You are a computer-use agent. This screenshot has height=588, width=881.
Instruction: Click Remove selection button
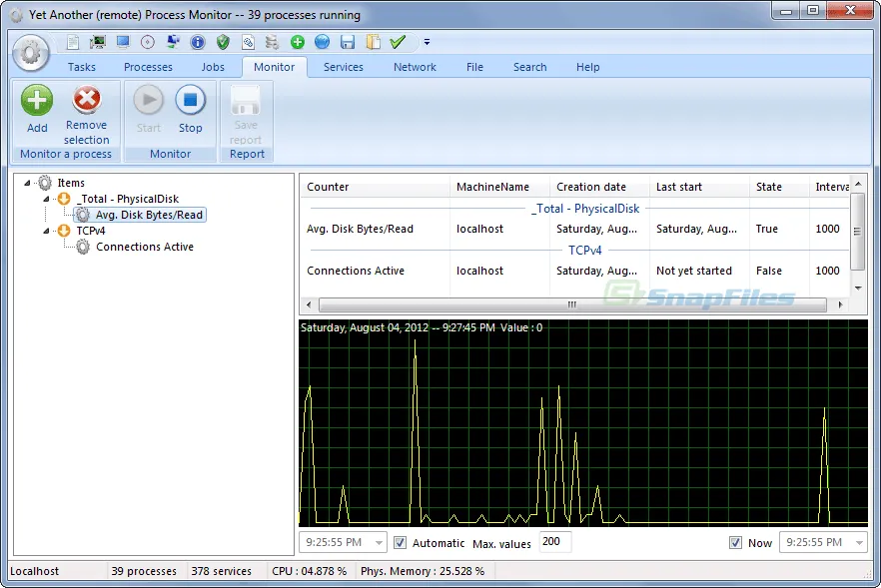pyautogui.click(x=86, y=116)
